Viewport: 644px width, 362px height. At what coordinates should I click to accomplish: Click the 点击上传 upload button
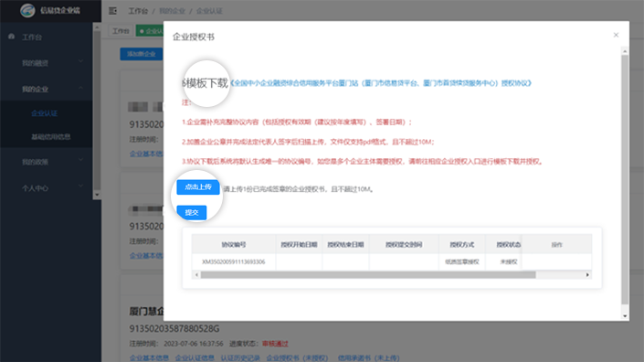198,187
